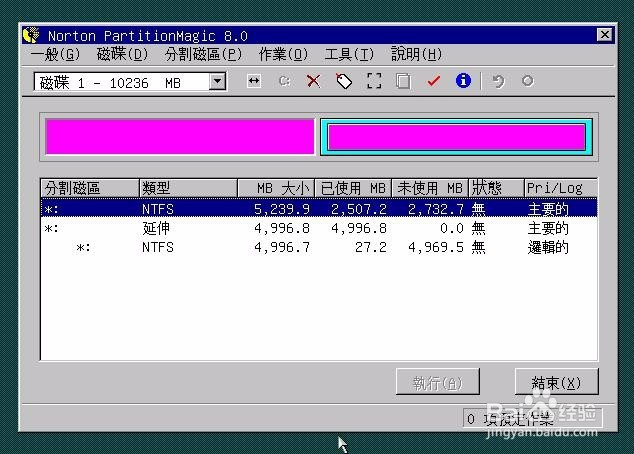Viewport: 634px width, 454px height.
Task: Select the 延伸 extended partition row
Action: (319, 228)
